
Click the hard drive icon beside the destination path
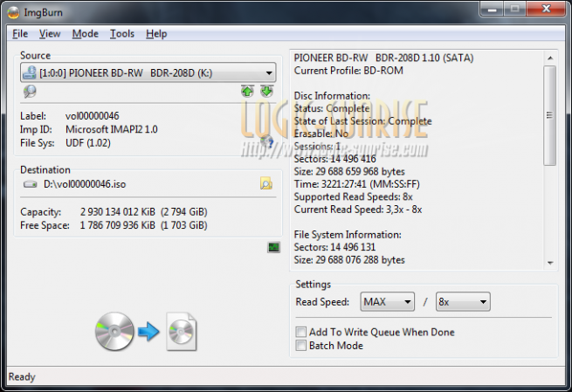(31, 184)
